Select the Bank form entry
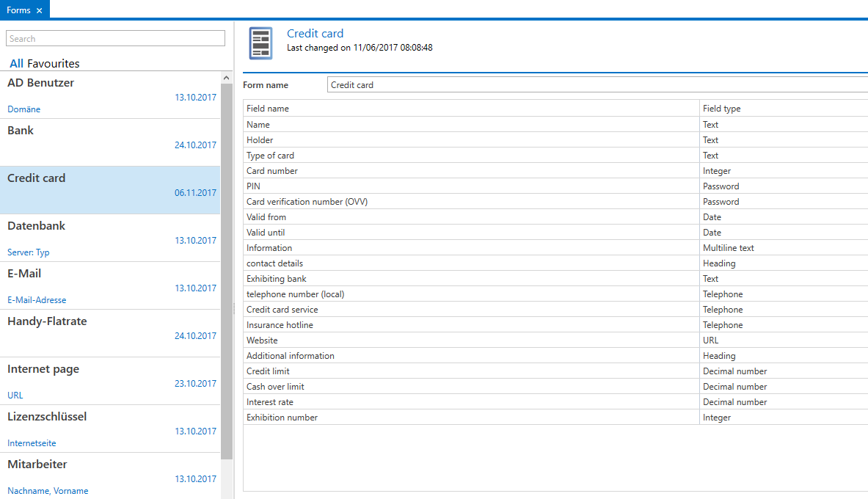 click(110, 143)
